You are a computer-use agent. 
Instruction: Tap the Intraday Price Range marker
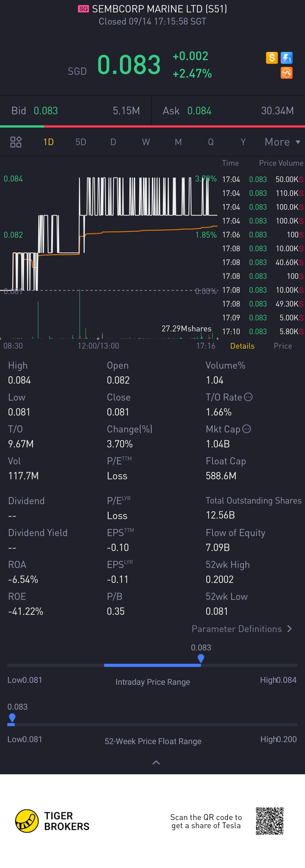coord(201,658)
